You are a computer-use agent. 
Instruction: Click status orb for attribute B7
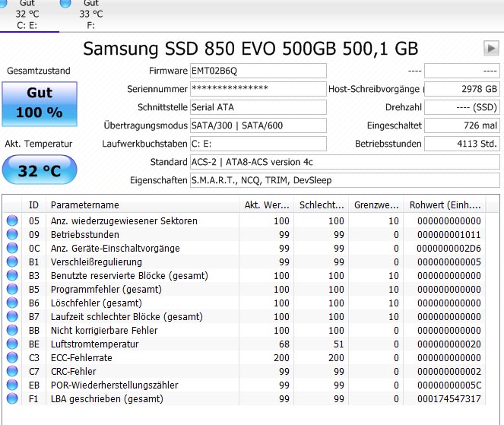point(12,317)
